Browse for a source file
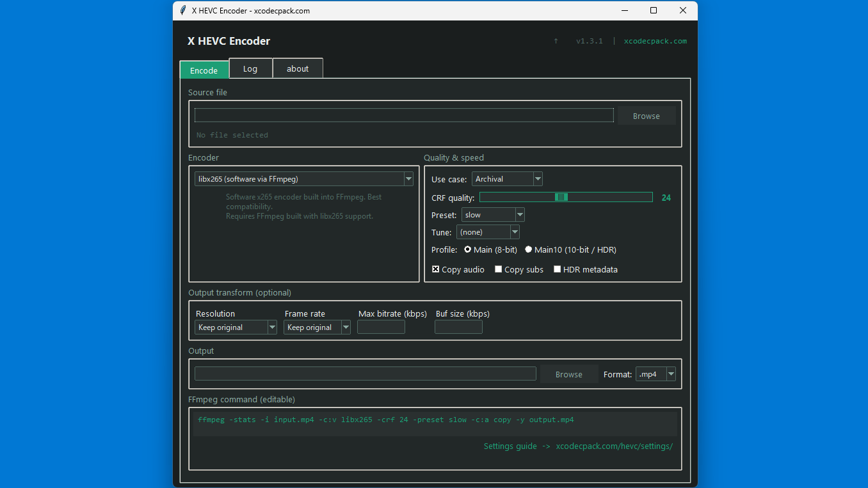The image size is (868, 488). pos(646,116)
